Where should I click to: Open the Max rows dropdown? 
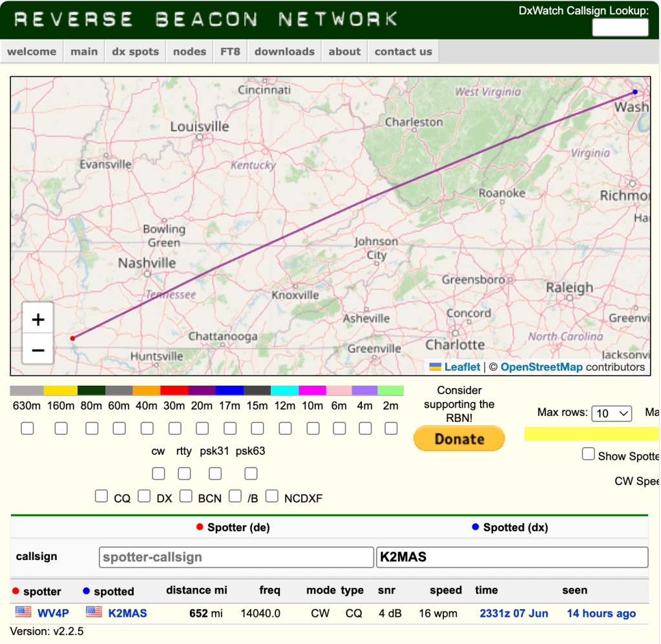[611, 413]
